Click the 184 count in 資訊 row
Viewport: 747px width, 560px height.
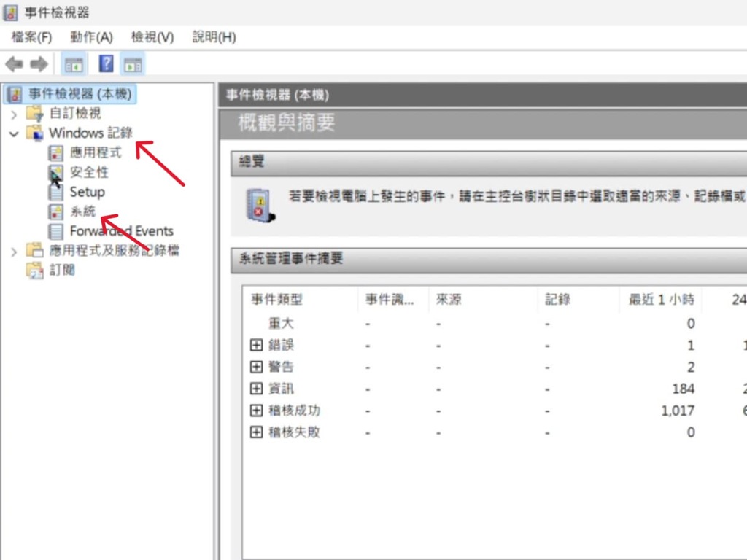click(683, 389)
